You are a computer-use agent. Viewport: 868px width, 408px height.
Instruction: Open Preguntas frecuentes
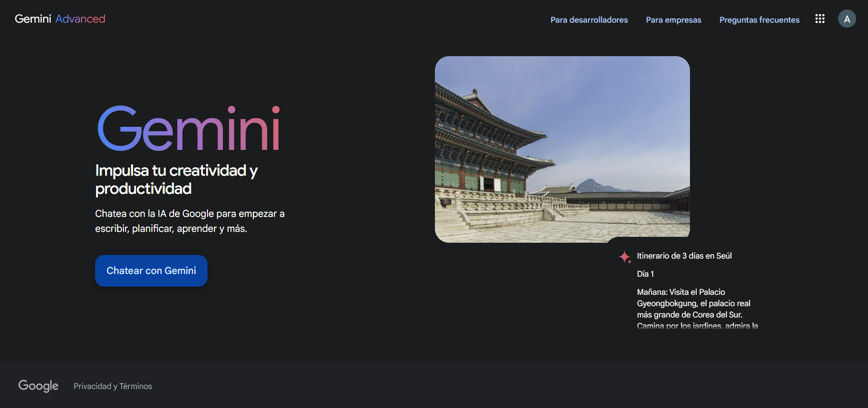pyautogui.click(x=759, y=20)
